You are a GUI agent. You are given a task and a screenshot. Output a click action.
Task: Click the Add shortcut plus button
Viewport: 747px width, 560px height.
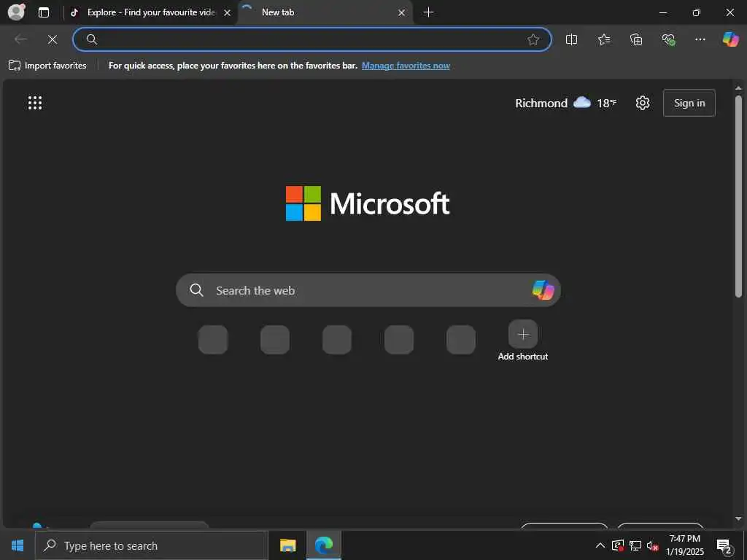coord(522,334)
